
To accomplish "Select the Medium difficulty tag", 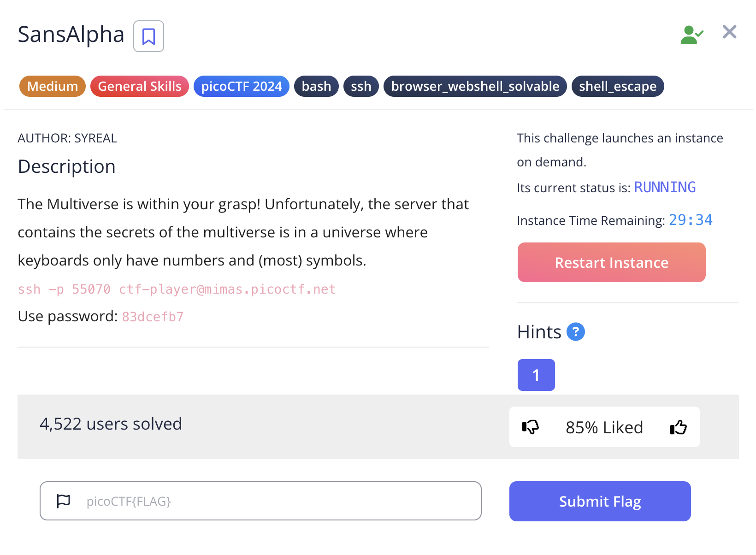I will coord(53,86).
